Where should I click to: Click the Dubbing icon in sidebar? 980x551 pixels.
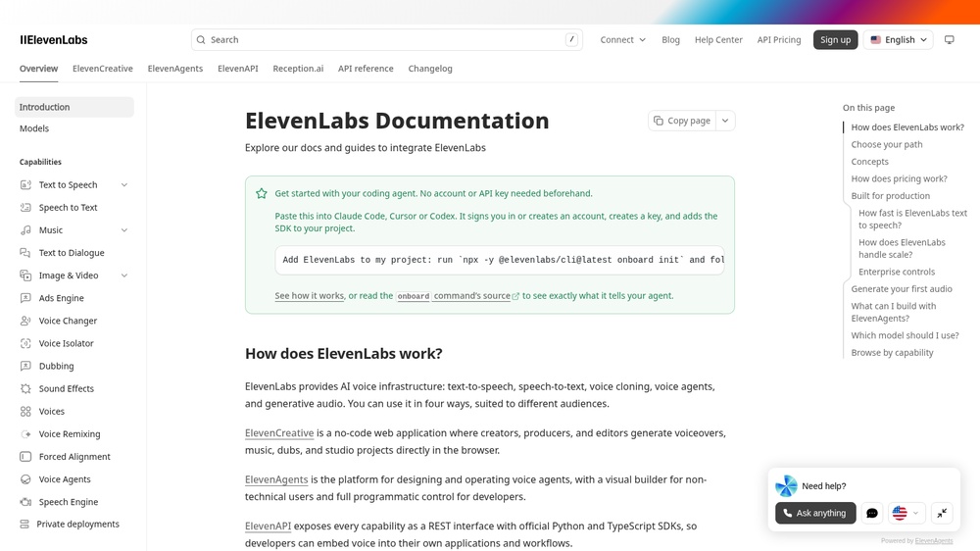tap(25, 366)
